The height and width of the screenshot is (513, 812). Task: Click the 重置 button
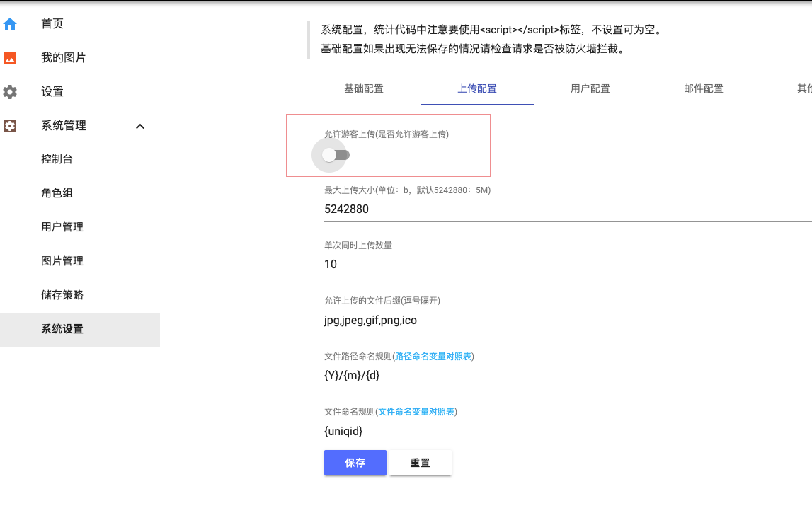coord(420,463)
